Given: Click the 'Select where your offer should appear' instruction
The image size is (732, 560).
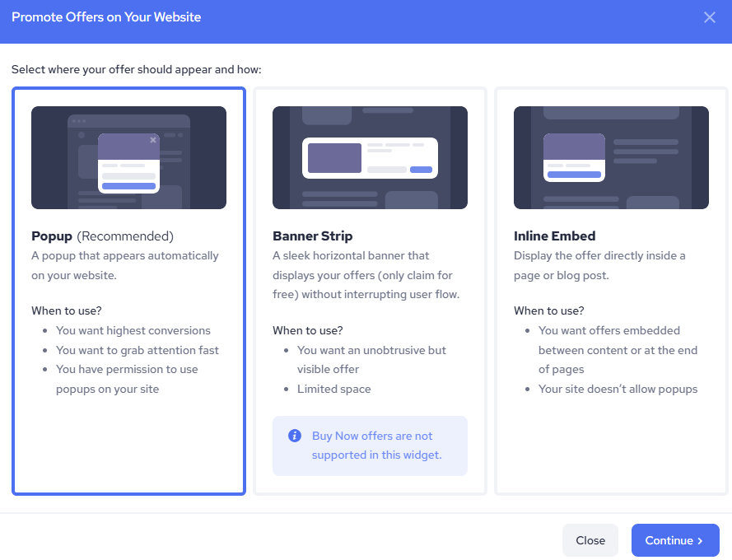Looking at the screenshot, I should pos(137,70).
